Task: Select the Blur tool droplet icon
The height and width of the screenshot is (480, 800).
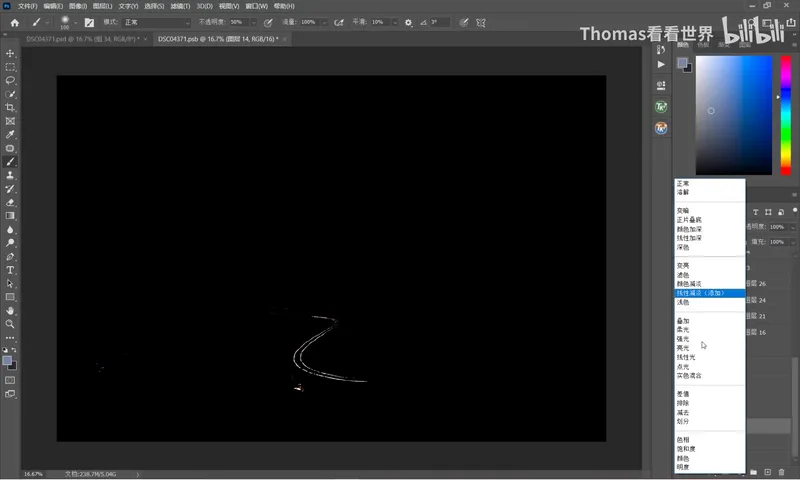Action: 10,230
